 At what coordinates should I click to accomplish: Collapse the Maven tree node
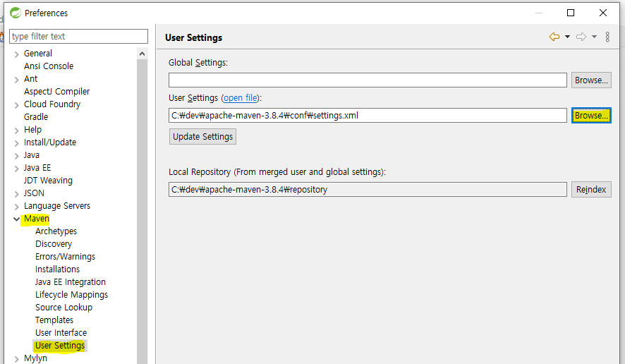click(x=16, y=219)
